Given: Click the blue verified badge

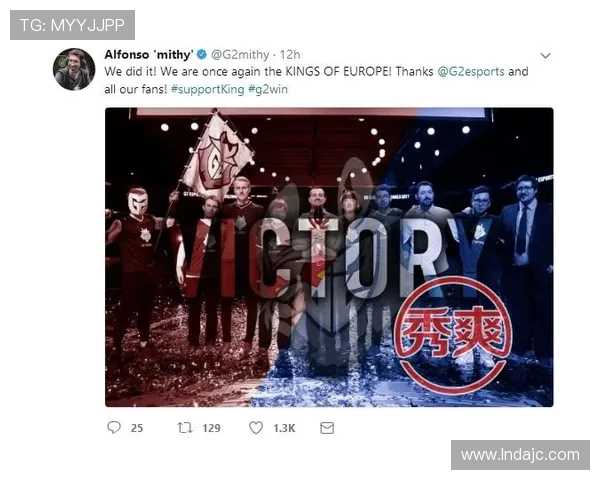Looking at the screenshot, I should click(202, 55).
